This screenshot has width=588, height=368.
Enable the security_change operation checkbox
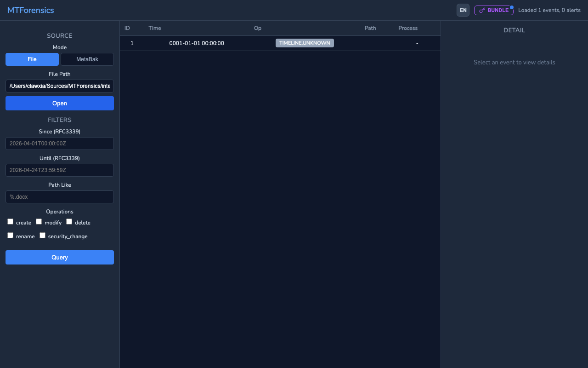[x=43, y=236]
